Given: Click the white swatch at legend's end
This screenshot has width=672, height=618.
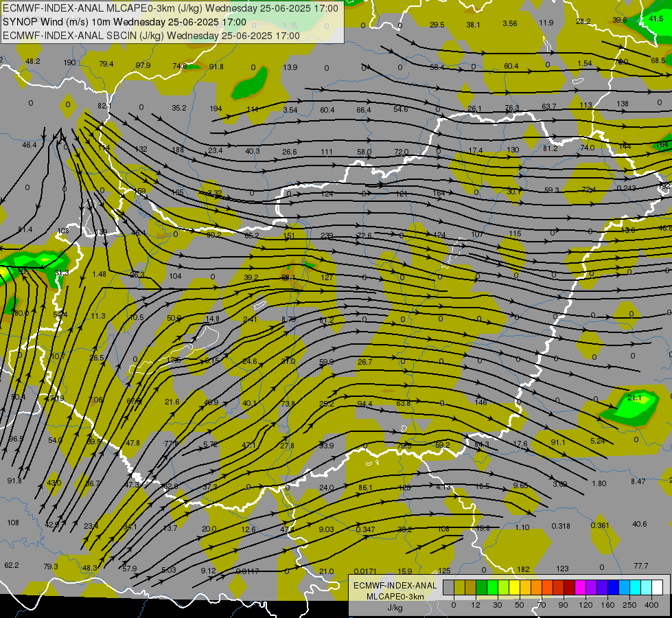Looking at the screenshot, I should tap(657, 587).
